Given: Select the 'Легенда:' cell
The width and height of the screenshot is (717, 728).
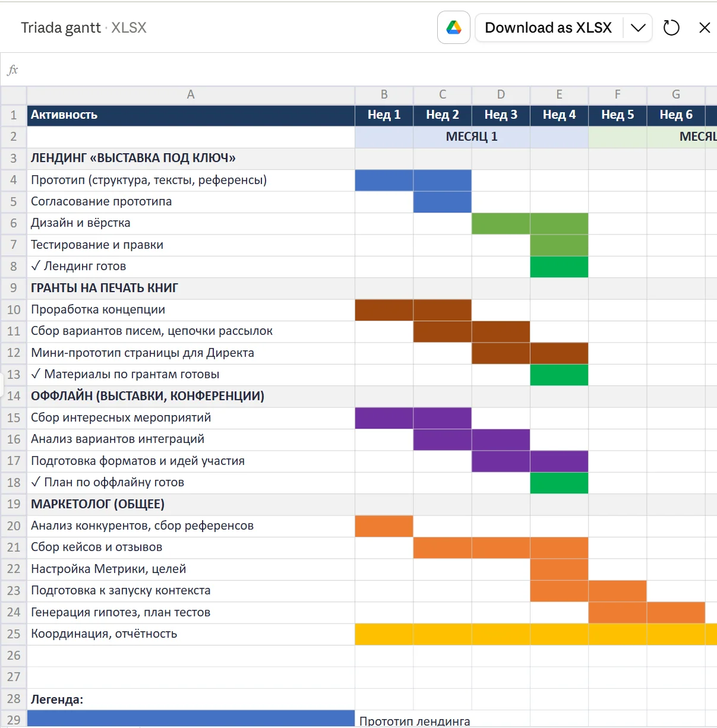Looking at the screenshot, I should (191, 699).
